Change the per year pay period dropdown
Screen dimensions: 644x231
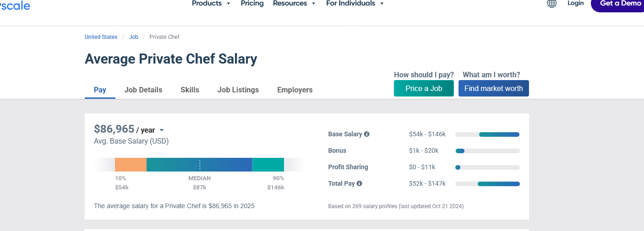point(150,130)
